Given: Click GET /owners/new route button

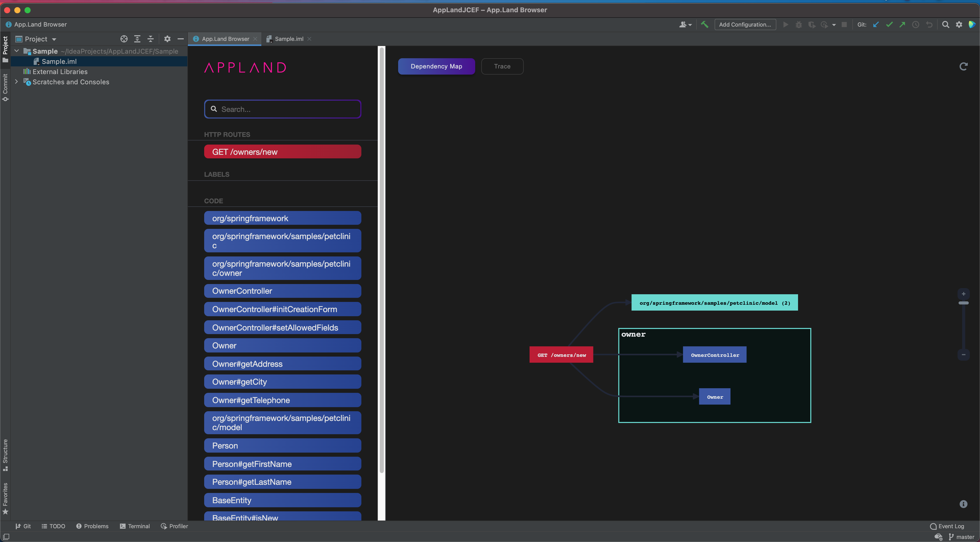Looking at the screenshot, I should pyautogui.click(x=282, y=152).
